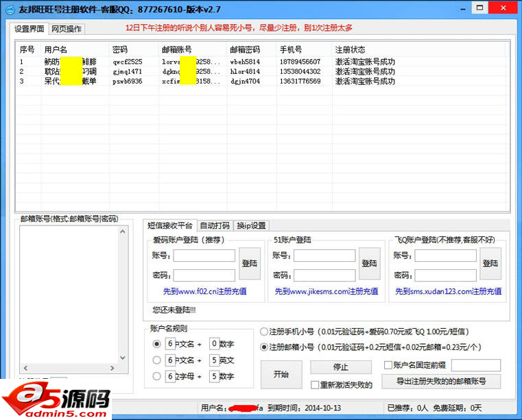The height and width of the screenshot is (420, 522).
Task: Click the 数字 count field in first rule
Action: [x=214, y=344]
